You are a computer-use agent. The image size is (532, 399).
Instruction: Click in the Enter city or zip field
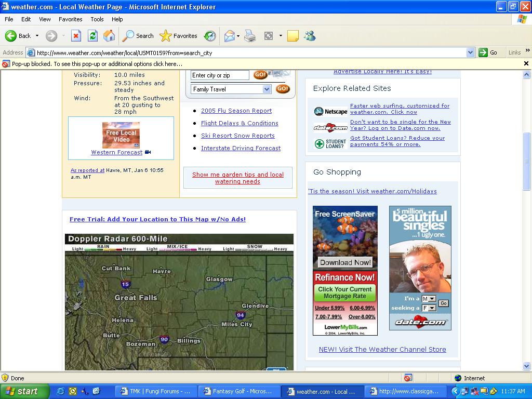click(220, 75)
